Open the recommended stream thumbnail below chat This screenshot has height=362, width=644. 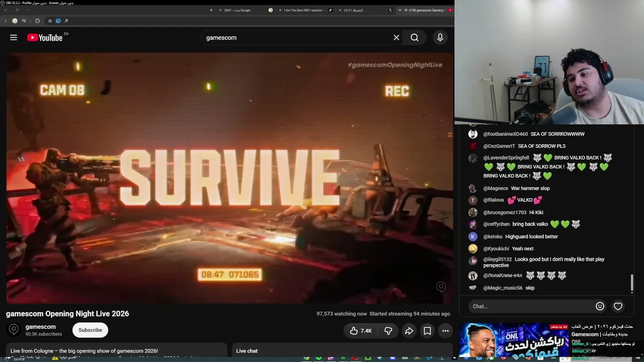(x=514, y=340)
